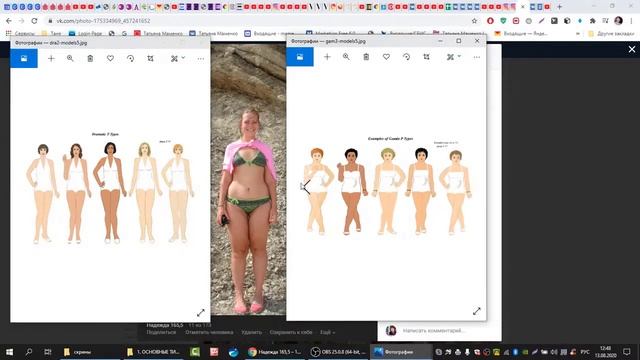This screenshot has height=360, width=640.
Task: Open See all photos in gam3-models5 window
Action: coord(300,57)
